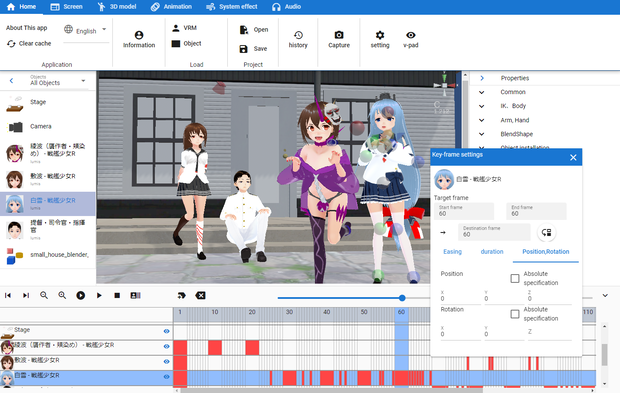
Task: Load a VRM model
Action: [x=184, y=28]
